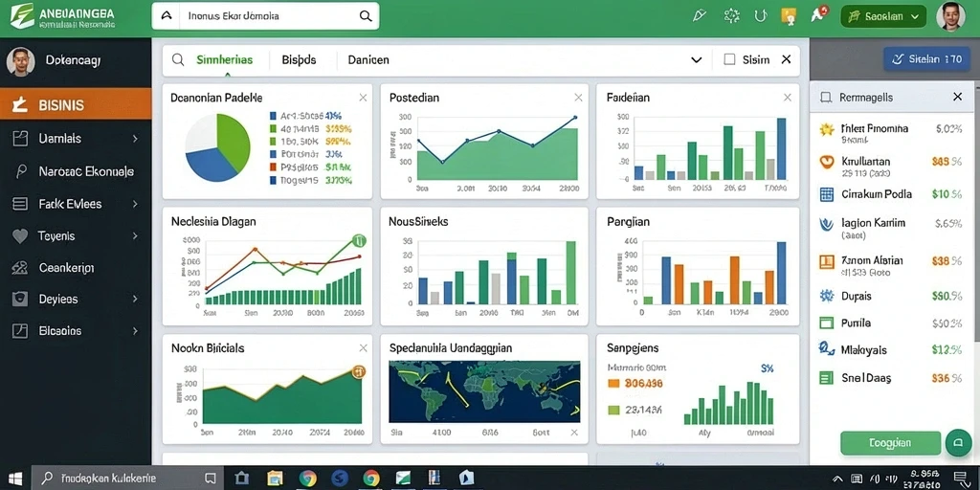Toggle the Remmagells panel checkbox

click(x=826, y=98)
